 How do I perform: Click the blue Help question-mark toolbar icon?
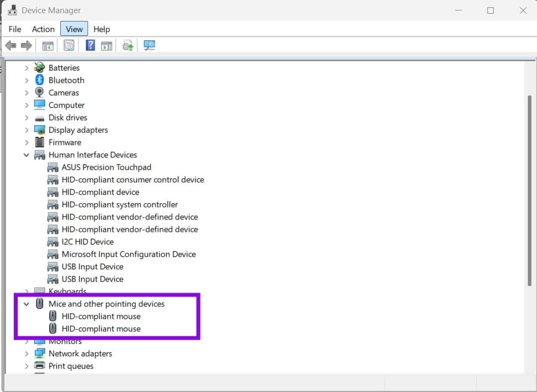click(x=90, y=45)
